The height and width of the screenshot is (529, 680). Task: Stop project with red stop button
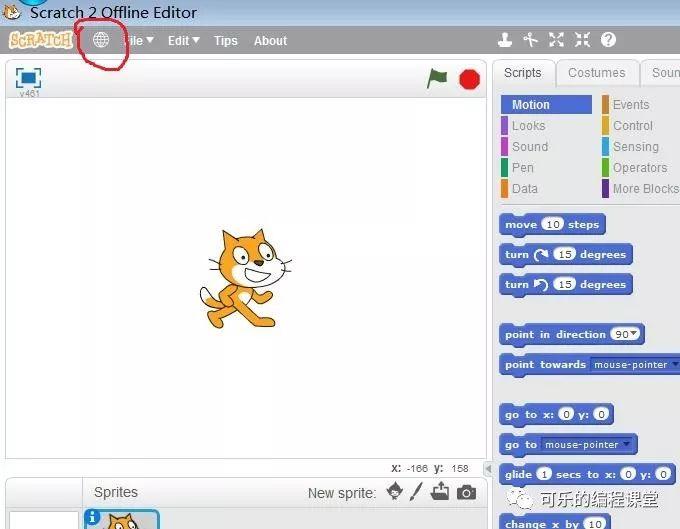point(469,80)
